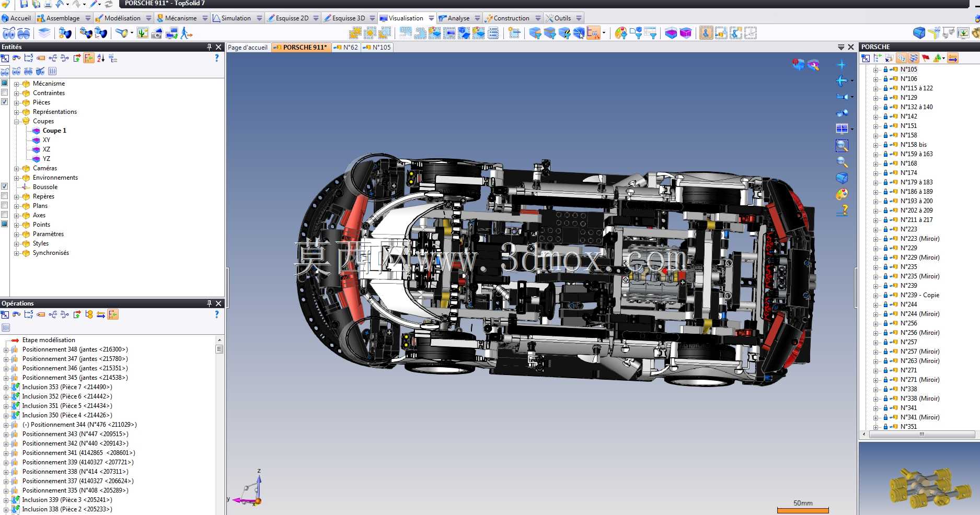
Task: Select N°271 (Miroir) in PORSCHE tree
Action: [920, 380]
